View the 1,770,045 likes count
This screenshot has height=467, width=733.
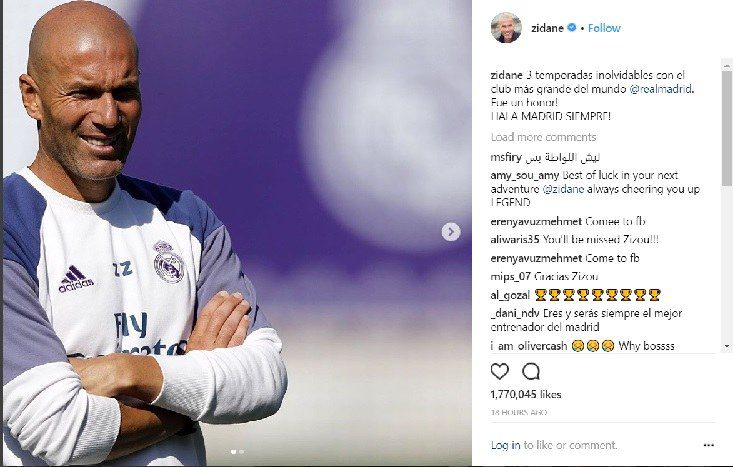click(x=525, y=394)
